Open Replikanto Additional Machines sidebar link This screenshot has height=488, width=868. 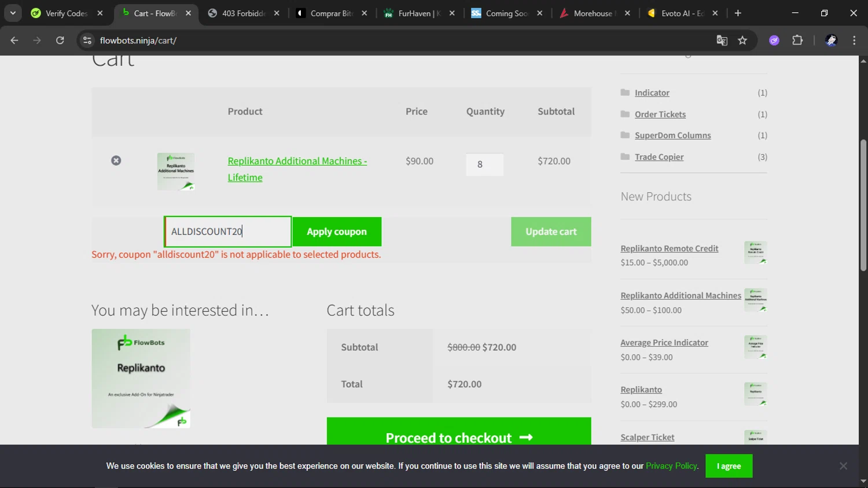pyautogui.click(x=681, y=295)
